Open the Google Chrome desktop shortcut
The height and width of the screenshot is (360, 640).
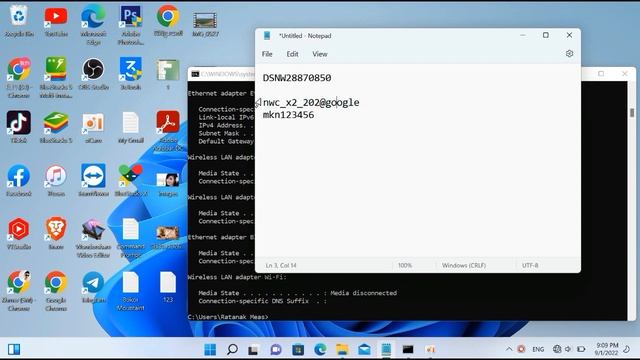(x=56, y=291)
